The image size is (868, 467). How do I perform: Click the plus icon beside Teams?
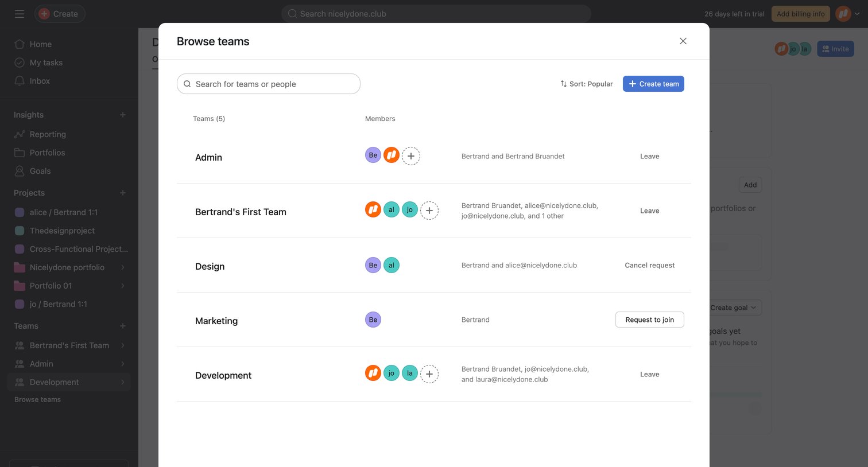(123, 326)
